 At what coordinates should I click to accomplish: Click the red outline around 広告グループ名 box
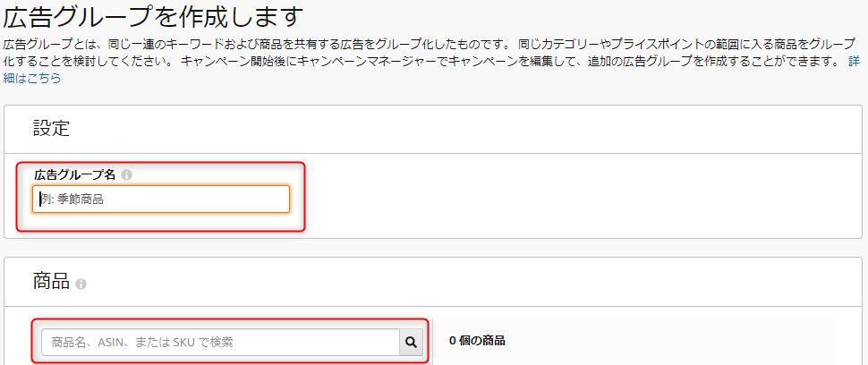click(161, 163)
